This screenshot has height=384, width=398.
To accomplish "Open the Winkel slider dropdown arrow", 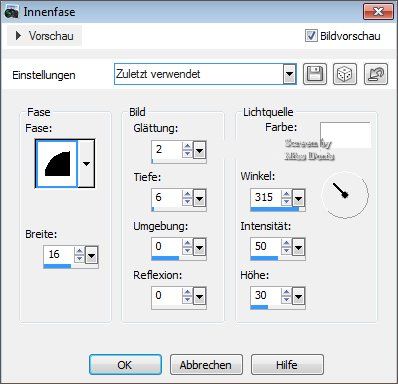I will [x=298, y=198].
